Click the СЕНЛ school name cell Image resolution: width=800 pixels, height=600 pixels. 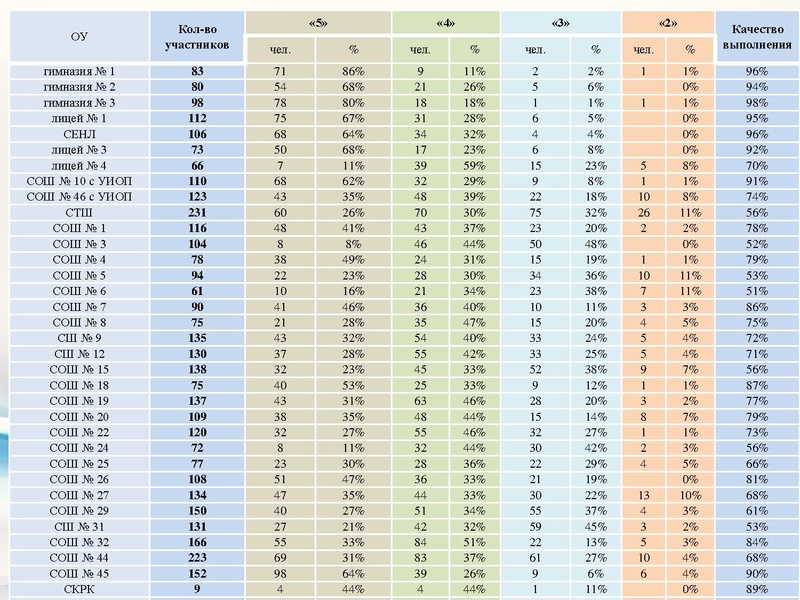pos(79,134)
